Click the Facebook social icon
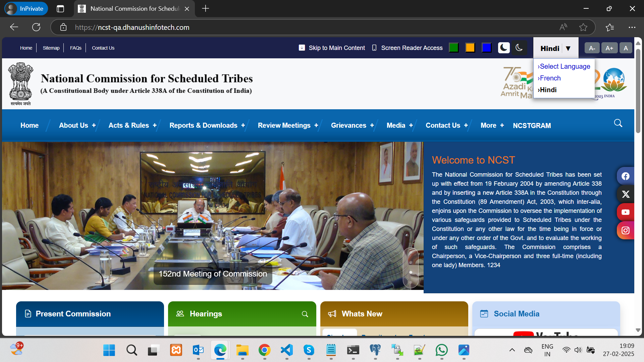Image resolution: width=644 pixels, height=362 pixels. point(626,176)
